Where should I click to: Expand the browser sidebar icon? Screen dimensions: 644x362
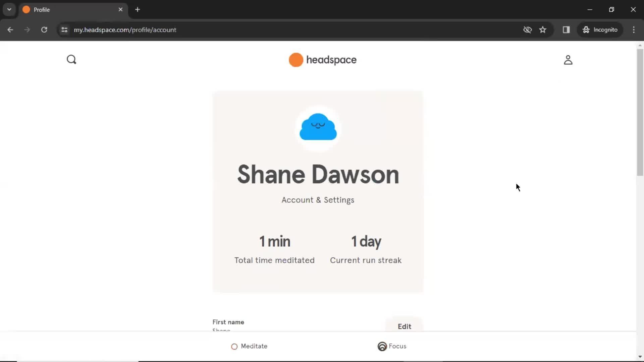click(567, 29)
